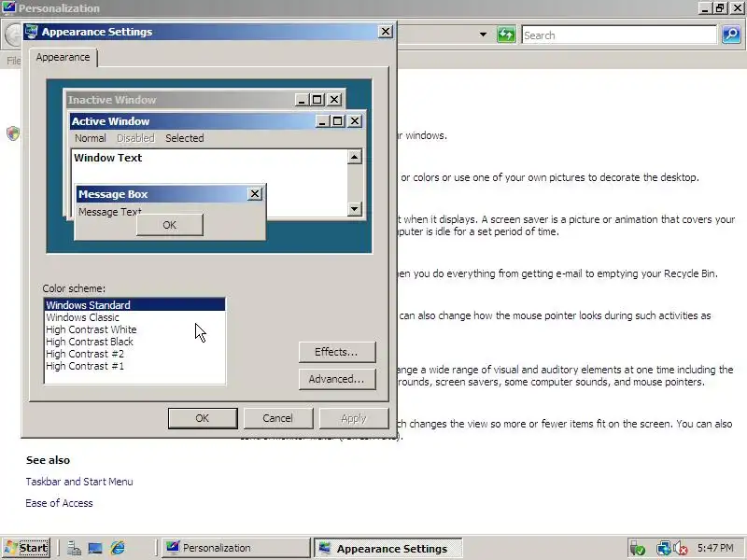Click the green refresh arrows icon
The height and width of the screenshot is (560, 747).
[506, 35]
